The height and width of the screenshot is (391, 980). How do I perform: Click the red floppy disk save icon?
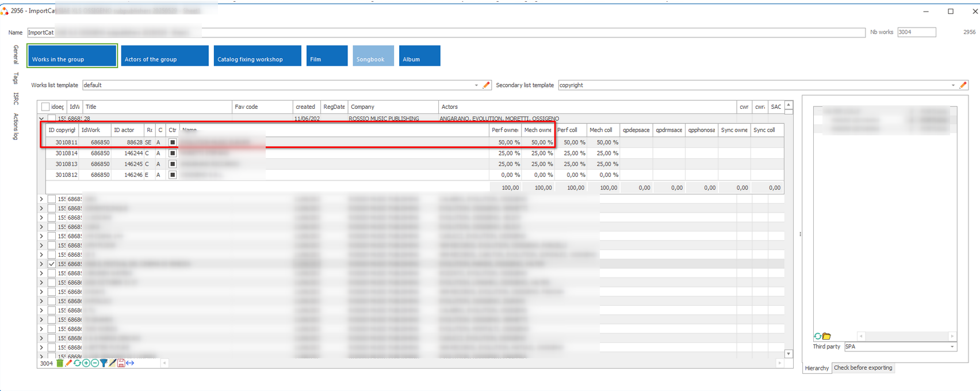121,363
